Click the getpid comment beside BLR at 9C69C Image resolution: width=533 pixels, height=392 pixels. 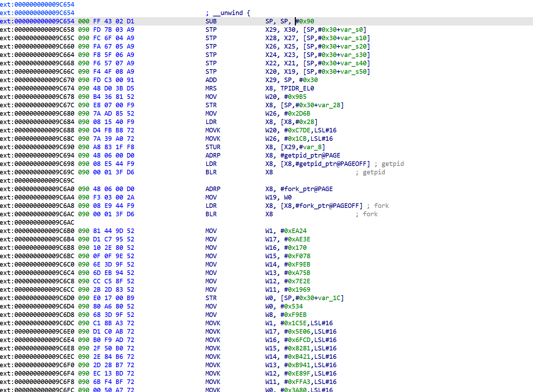(374, 172)
